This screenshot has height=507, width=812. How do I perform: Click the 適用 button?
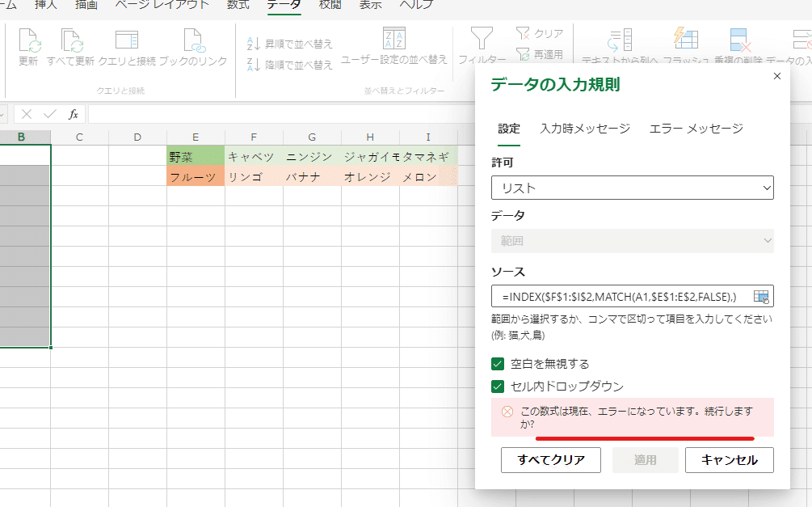tap(646, 460)
